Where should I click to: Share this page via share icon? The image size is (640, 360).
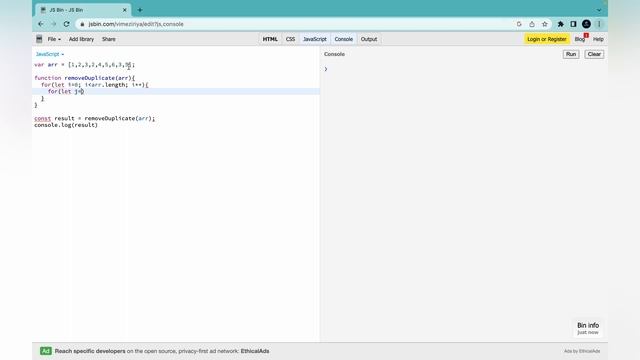[532, 24]
